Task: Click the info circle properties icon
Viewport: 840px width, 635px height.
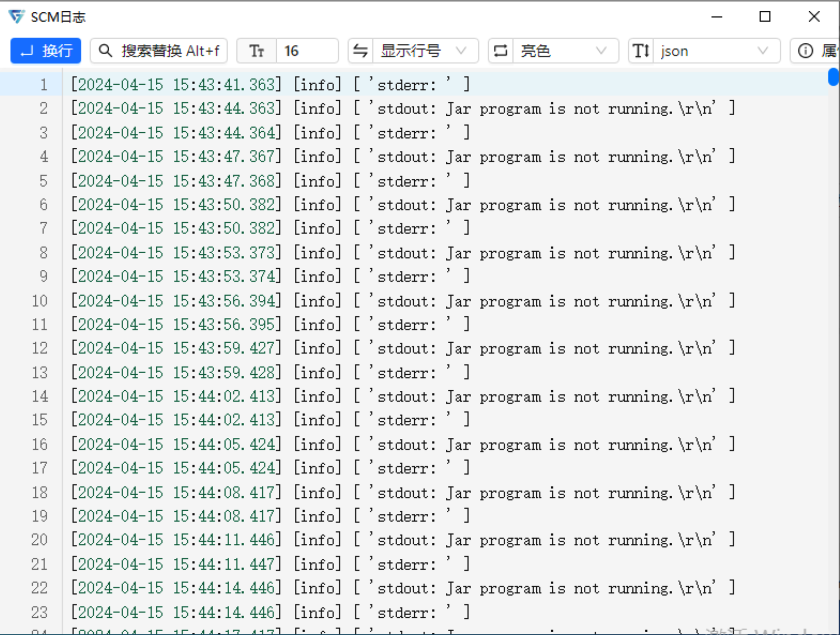Action: click(806, 50)
